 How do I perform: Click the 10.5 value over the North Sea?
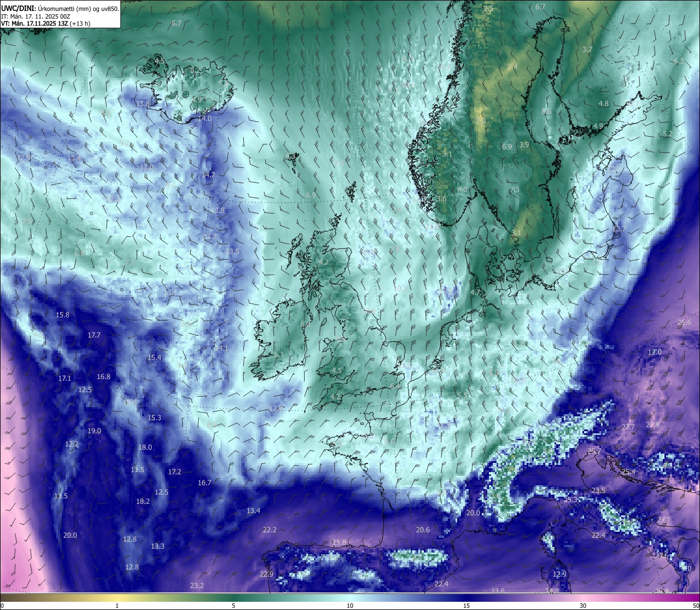[x=400, y=289]
